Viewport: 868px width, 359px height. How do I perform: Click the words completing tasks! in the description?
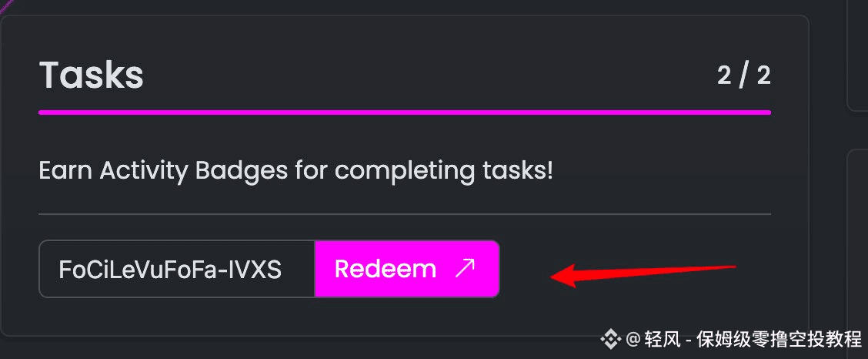pyautogui.click(x=444, y=171)
